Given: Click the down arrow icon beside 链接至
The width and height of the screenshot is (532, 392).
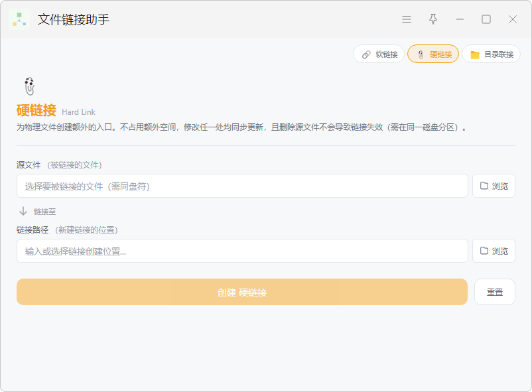Looking at the screenshot, I should click(23, 211).
